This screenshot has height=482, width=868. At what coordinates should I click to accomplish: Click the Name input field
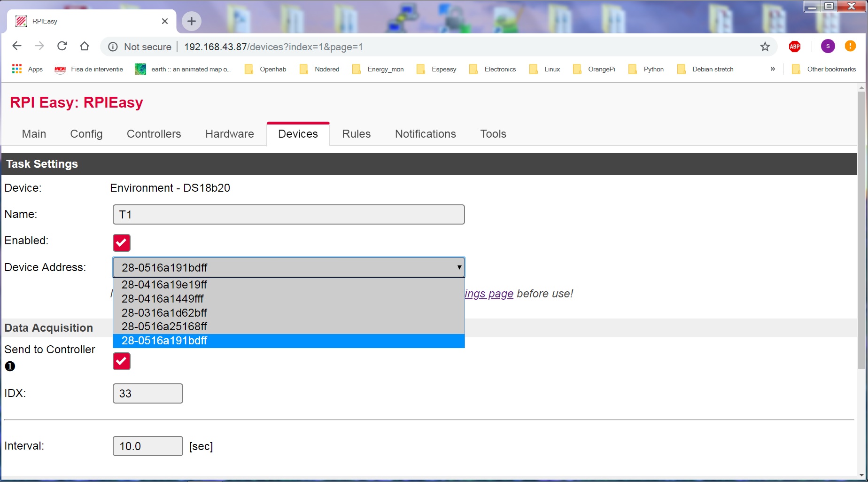[x=289, y=214]
